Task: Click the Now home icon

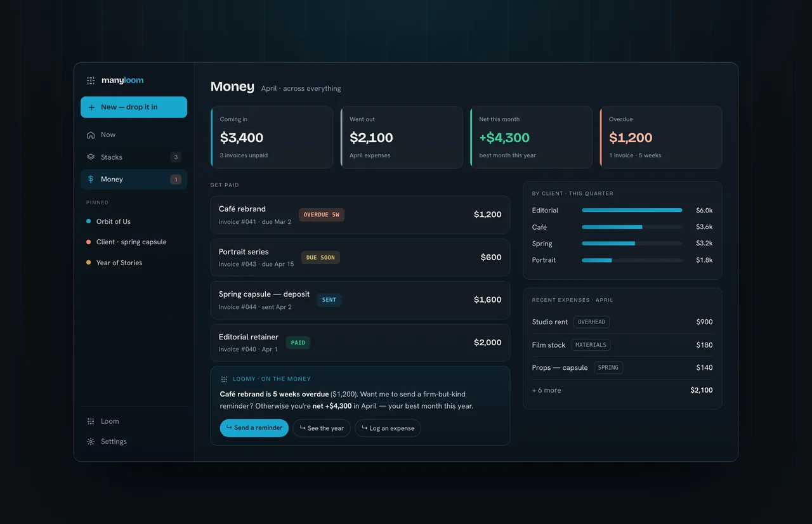Action: click(x=91, y=134)
